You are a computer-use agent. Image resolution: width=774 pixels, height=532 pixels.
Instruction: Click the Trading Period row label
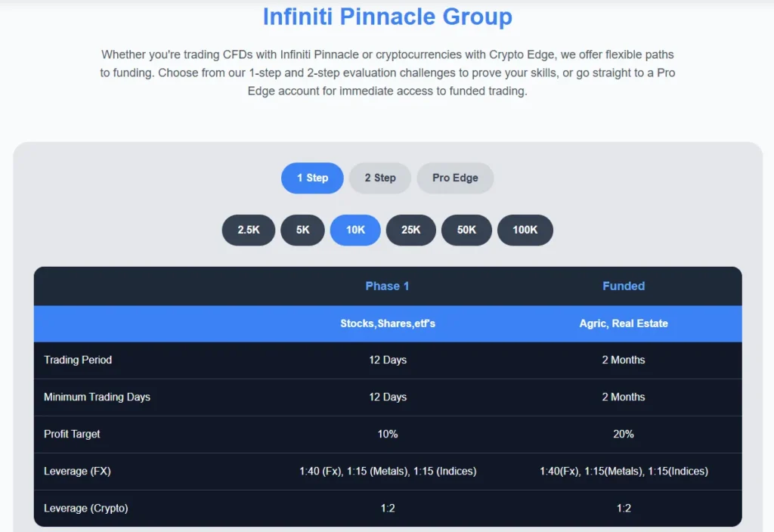(x=78, y=360)
